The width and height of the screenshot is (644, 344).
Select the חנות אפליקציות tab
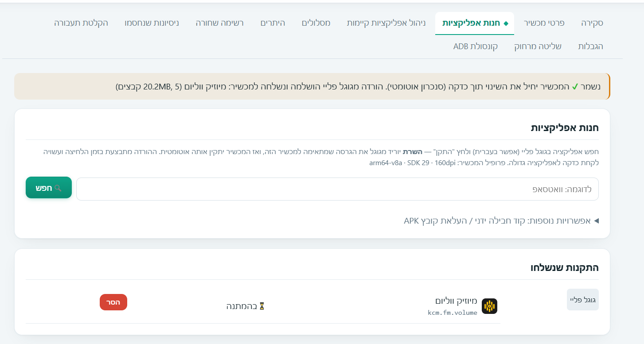point(475,23)
